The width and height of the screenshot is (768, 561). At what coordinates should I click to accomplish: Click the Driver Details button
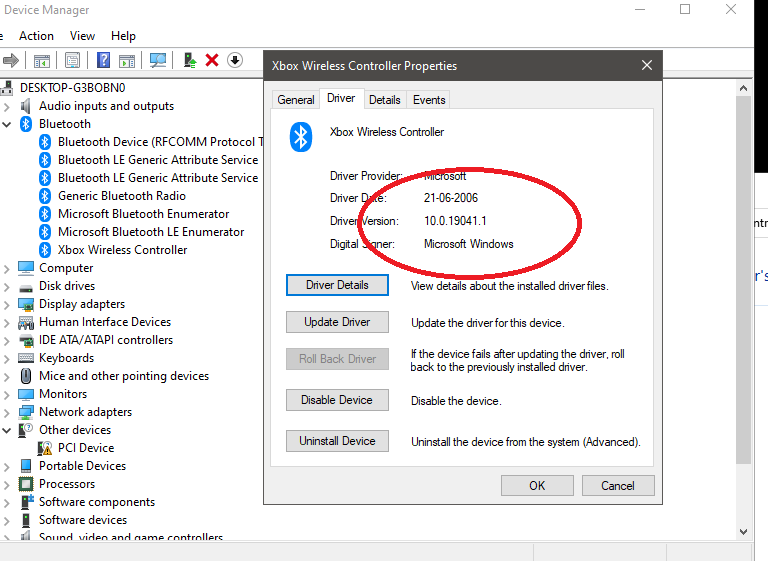[x=337, y=285]
